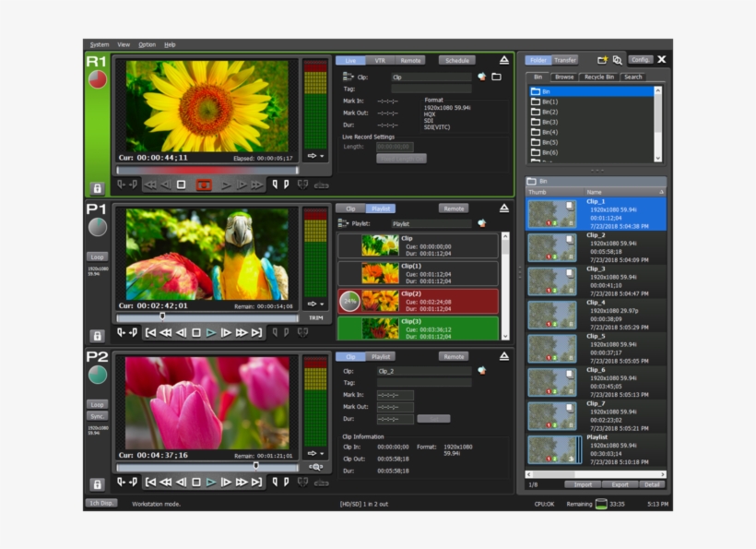Toggle TRIM mode on P1
756x549 pixels.
316,318
